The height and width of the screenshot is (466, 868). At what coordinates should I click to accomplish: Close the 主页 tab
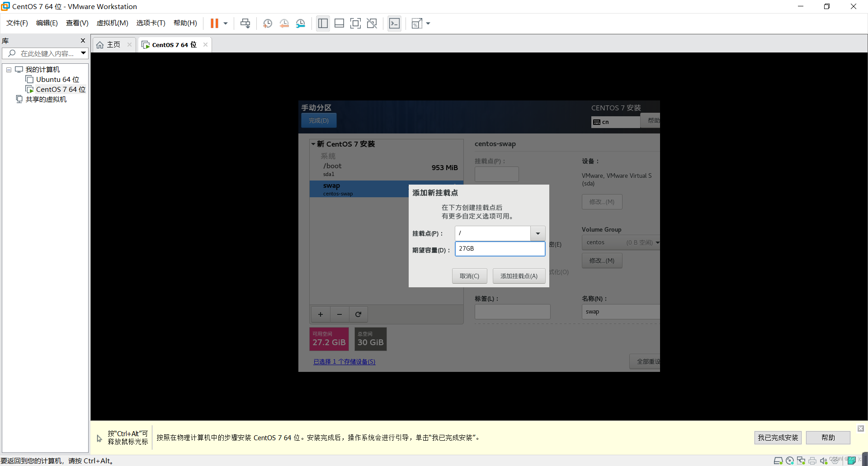(x=129, y=45)
